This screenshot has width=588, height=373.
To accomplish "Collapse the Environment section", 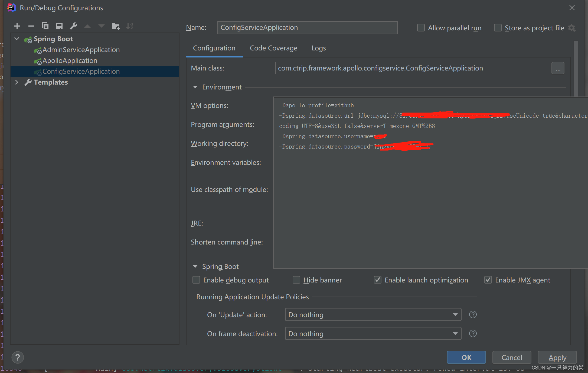I will coord(195,87).
